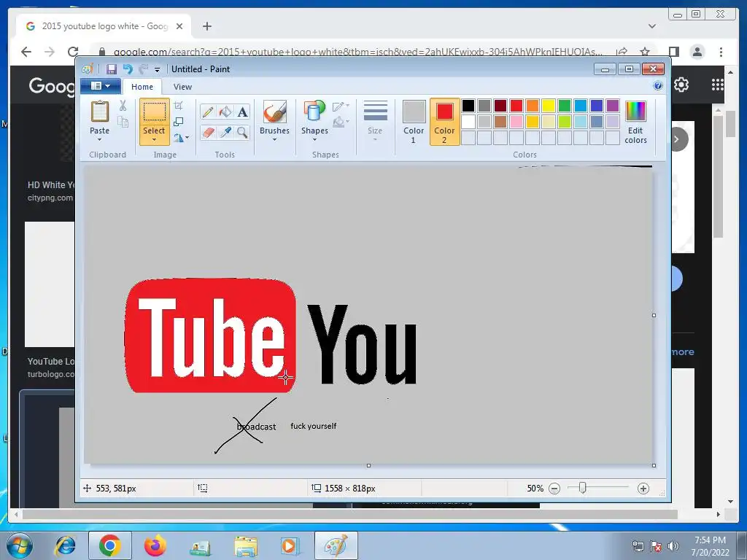Open Firefox from the taskbar
Image resolution: width=747 pixels, height=560 pixels.
point(155,545)
